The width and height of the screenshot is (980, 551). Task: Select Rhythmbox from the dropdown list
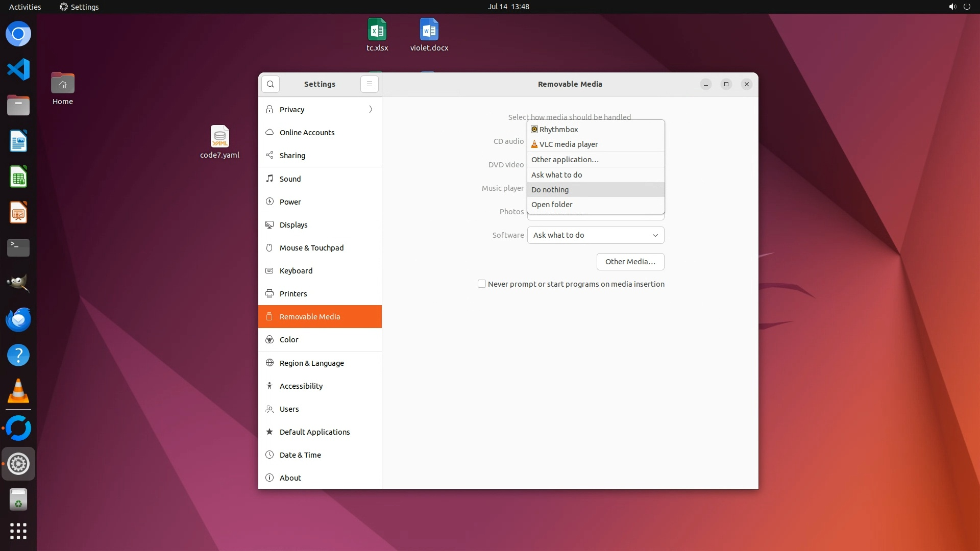click(x=558, y=130)
